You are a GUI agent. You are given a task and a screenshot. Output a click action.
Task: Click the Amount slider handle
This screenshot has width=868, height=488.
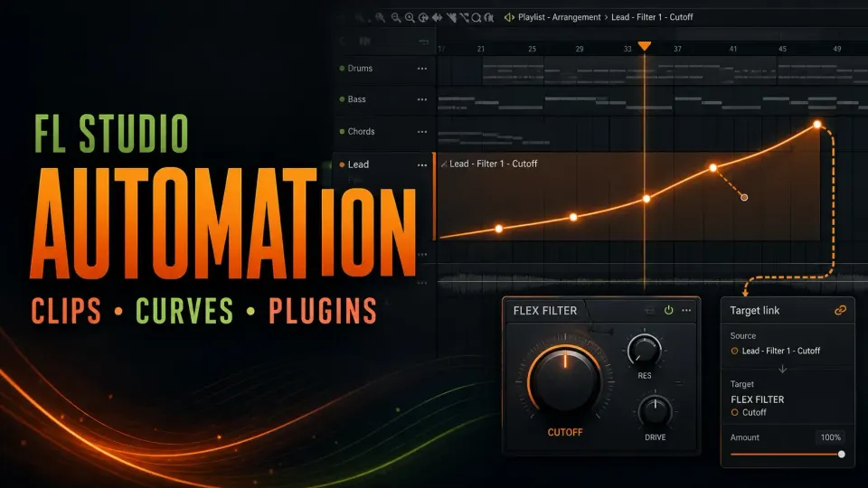(842, 455)
